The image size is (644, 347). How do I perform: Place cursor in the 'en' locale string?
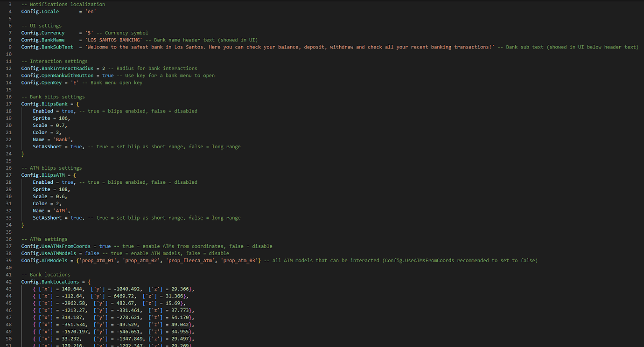pos(91,11)
